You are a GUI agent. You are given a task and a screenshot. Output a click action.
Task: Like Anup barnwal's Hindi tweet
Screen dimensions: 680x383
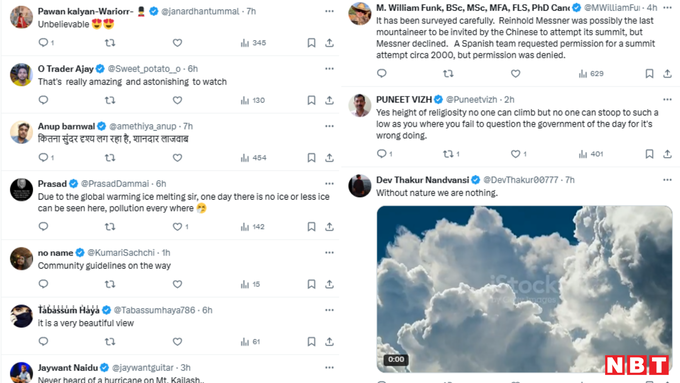click(177, 157)
